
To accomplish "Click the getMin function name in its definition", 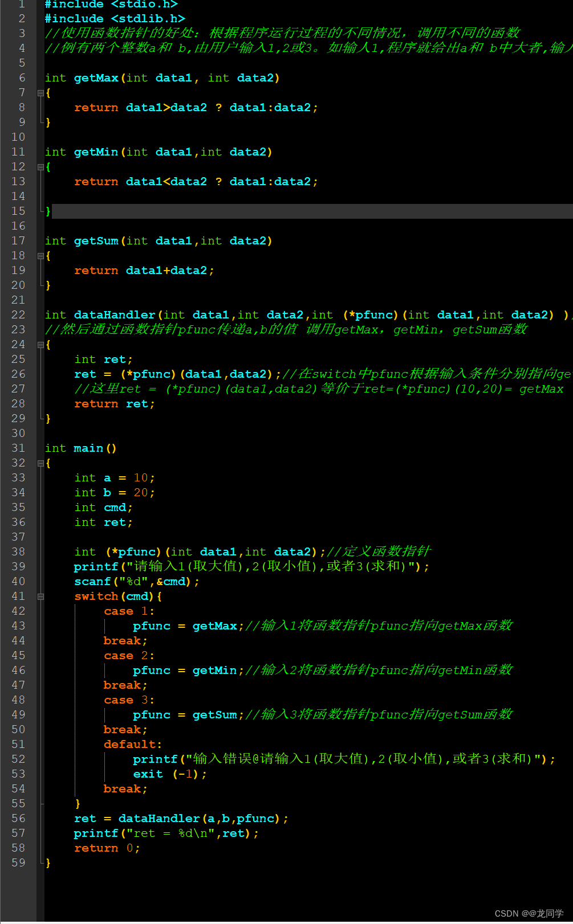I will coord(96,152).
